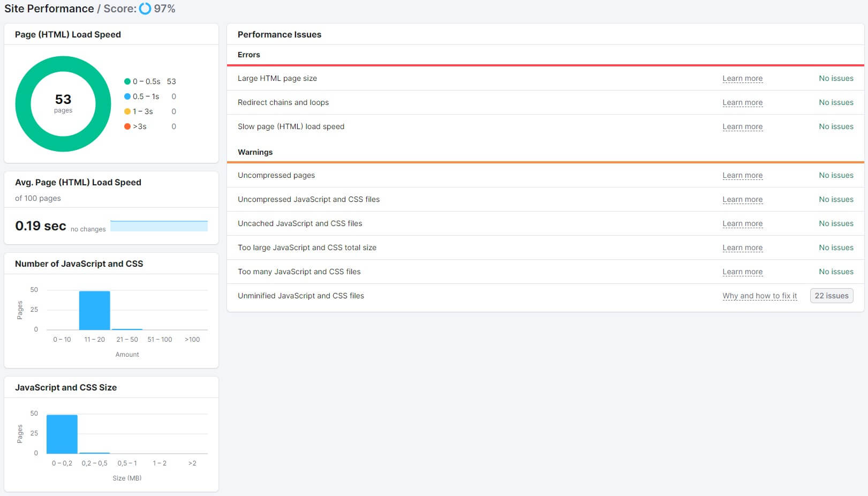Screen dimensions: 868x496
Task: Click No issues for Large HTML page size
Action: tap(836, 78)
